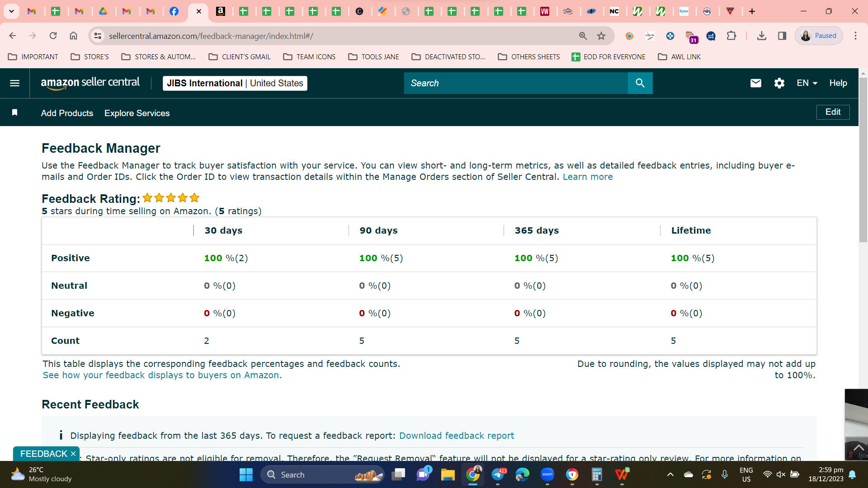868x488 pixels.
Task: Open the IMPORTANT bookmarks folder
Action: click(x=33, y=56)
